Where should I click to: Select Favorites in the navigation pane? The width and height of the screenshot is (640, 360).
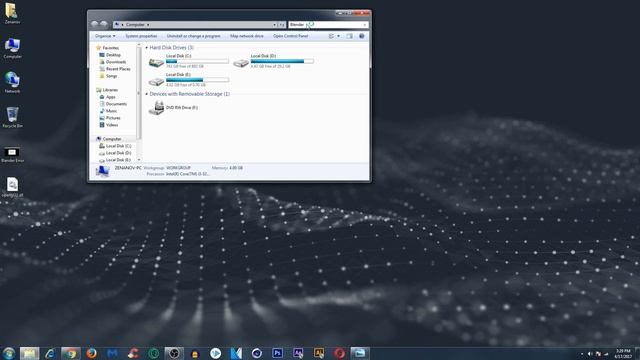pyautogui.click(x=107, y=48)
